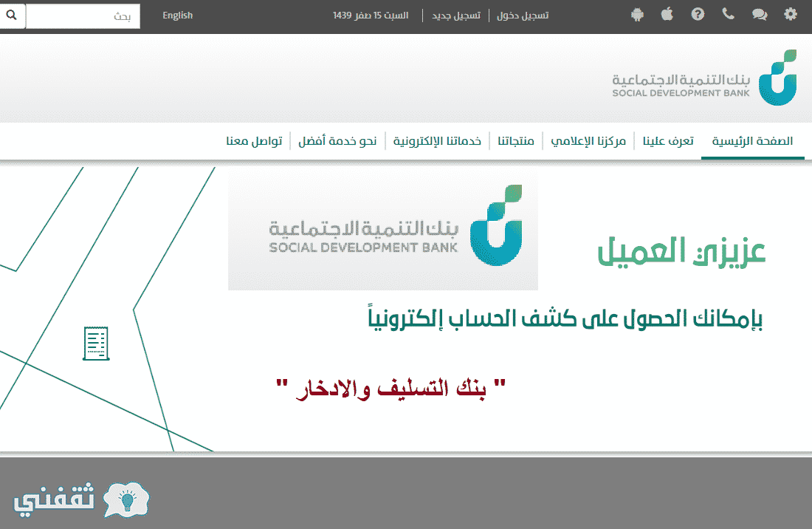
Task: Click the Social Development Bank header logo
Action: [704, 78]
